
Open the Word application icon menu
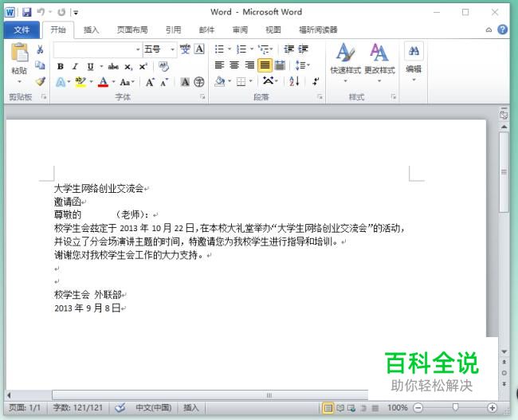(x=10, y=13)
